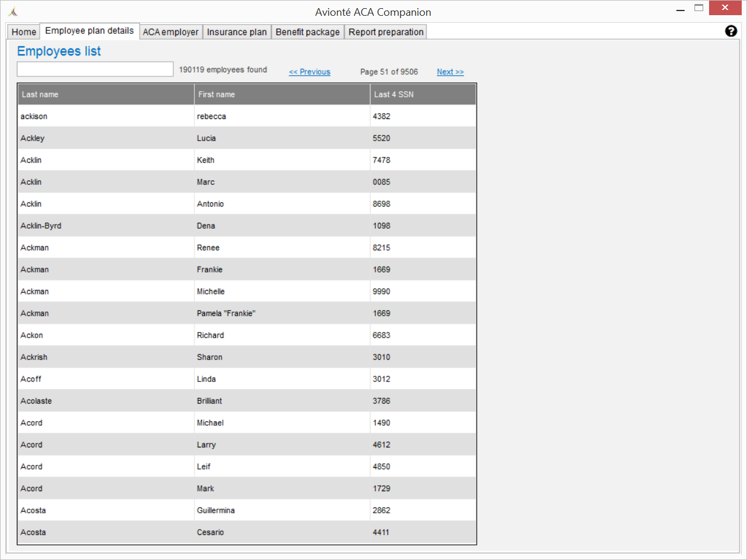The width and height of the screenshot is (747, 560).
Task: Click first name Sharon
Action: tap(210, 357)
